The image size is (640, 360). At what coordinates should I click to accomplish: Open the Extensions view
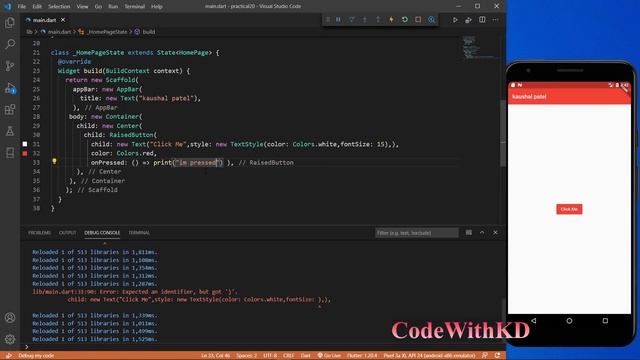[x=10, y=109]
